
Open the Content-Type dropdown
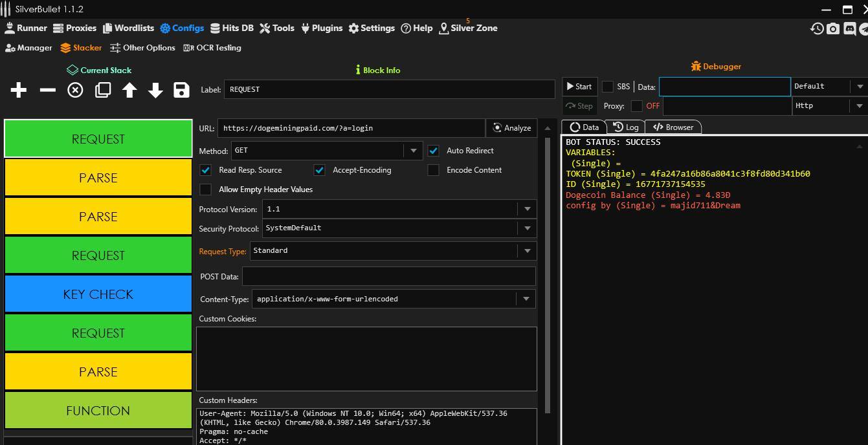tap(526, 299)
